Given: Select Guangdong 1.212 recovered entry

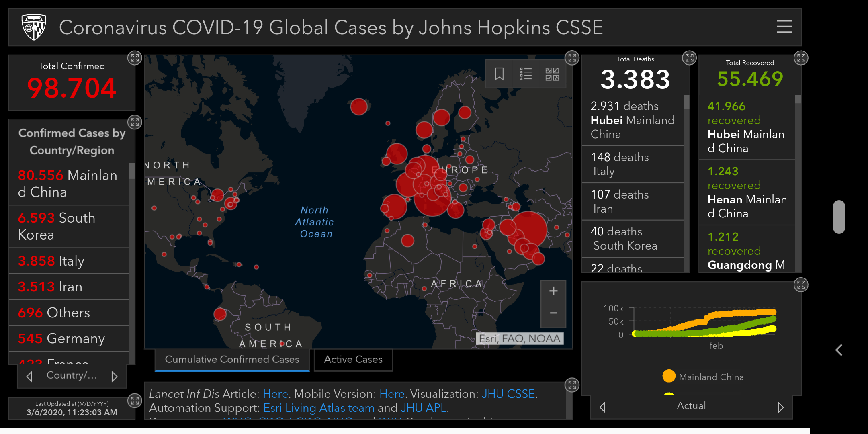Looking at the screenshot, I should point(747,249).
